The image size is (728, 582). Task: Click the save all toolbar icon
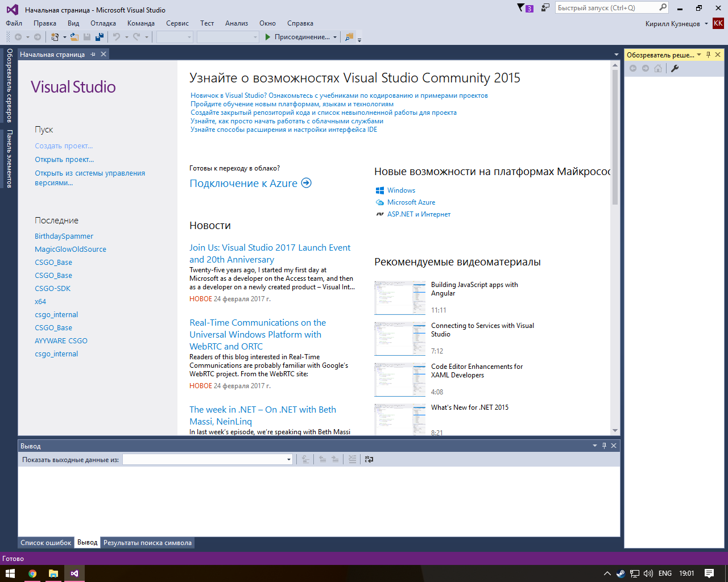click(x=100, y=37)
